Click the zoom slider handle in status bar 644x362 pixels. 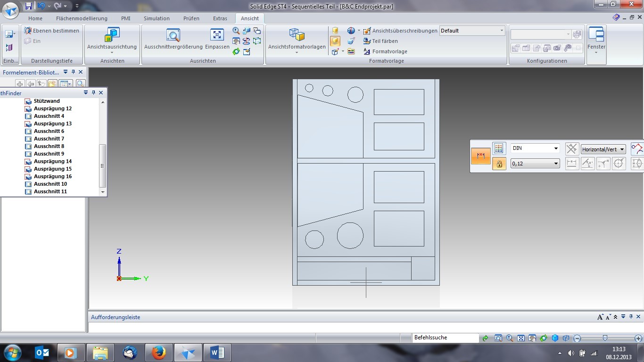(605, 338)
